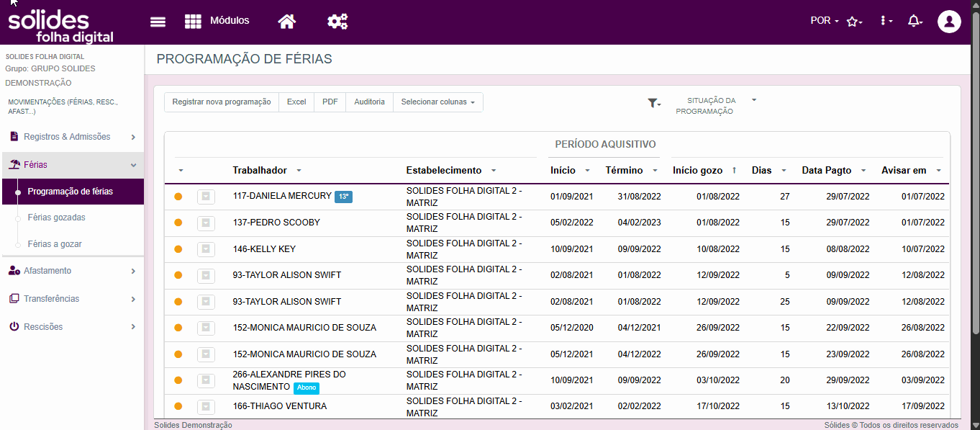This screenshot has width=980, height=430.
Task: Click Início gozo date 03/10/2022
Action: pyautogui.click(x=718, y=380)
